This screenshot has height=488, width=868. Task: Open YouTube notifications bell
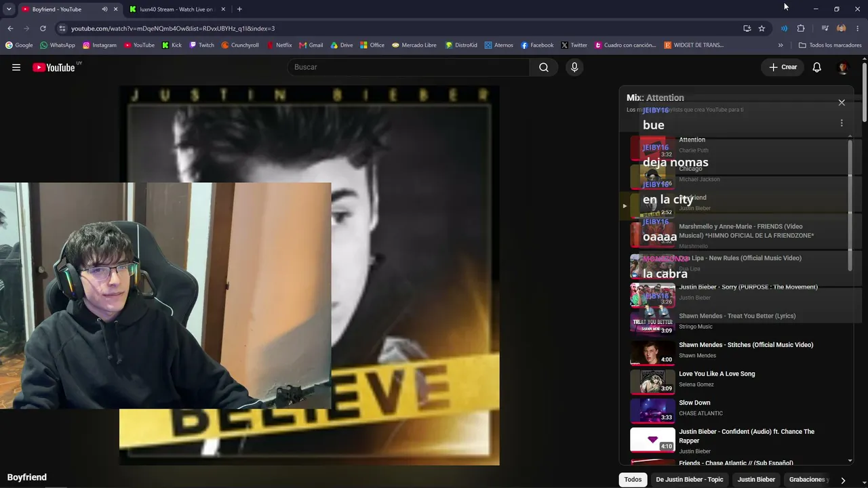click(x=817, y=67)
